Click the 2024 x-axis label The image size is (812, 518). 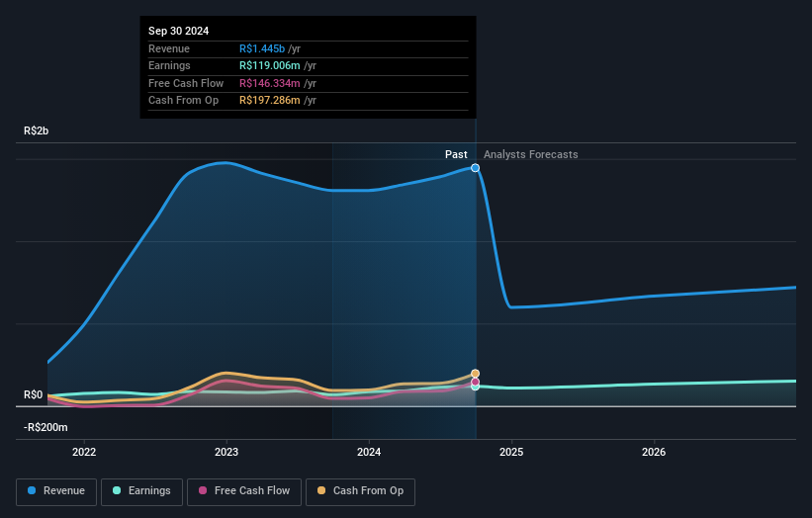click(x=369, y=452)
